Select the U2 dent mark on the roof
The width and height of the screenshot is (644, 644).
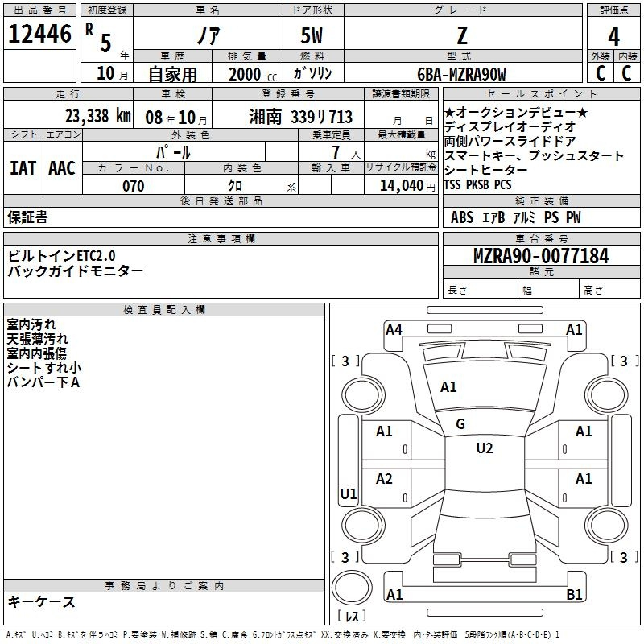pos(484,448)
